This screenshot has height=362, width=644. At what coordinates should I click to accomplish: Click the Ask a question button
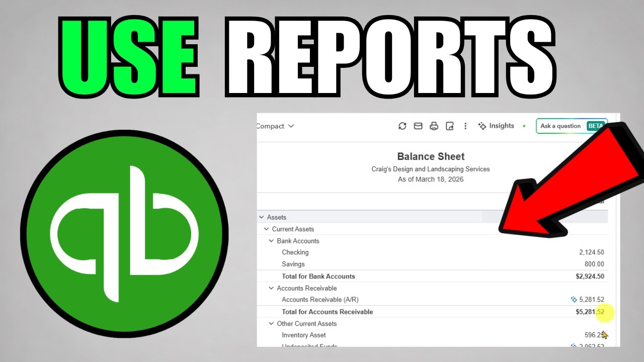[x=572, y=126]
